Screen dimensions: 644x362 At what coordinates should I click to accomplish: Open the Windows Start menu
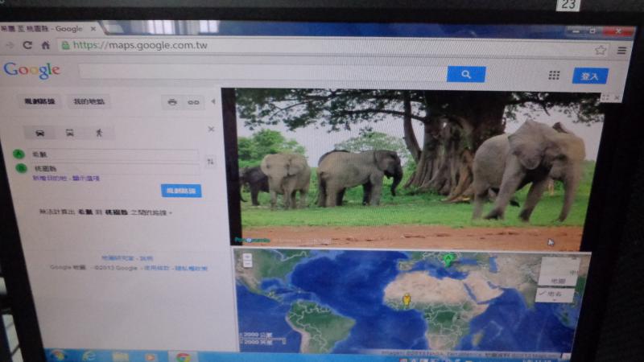tap(58, 356)
